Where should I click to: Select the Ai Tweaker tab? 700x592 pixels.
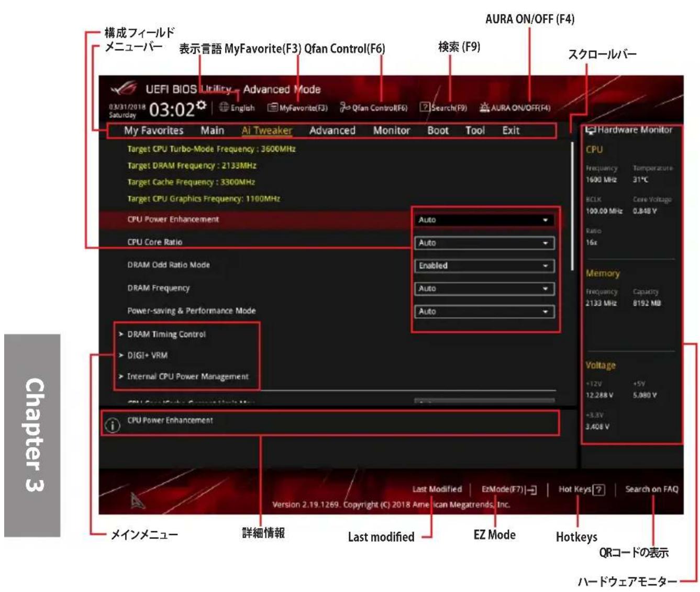(x=267, y=130)
